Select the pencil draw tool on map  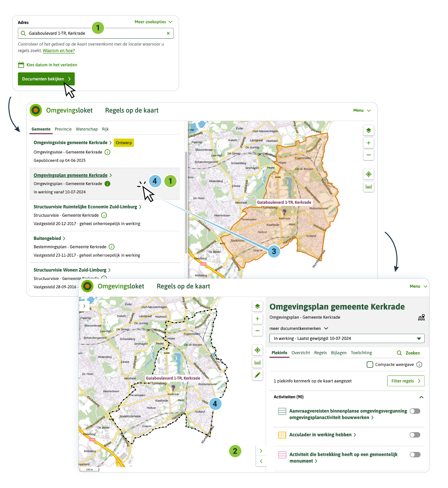pyautogui.click(x=257, y=375)
